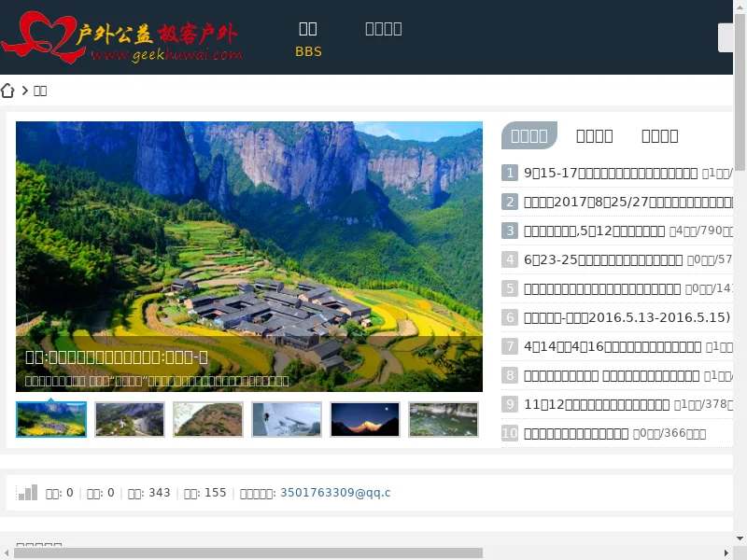Select the green river thumbnail

click(444, 419)
